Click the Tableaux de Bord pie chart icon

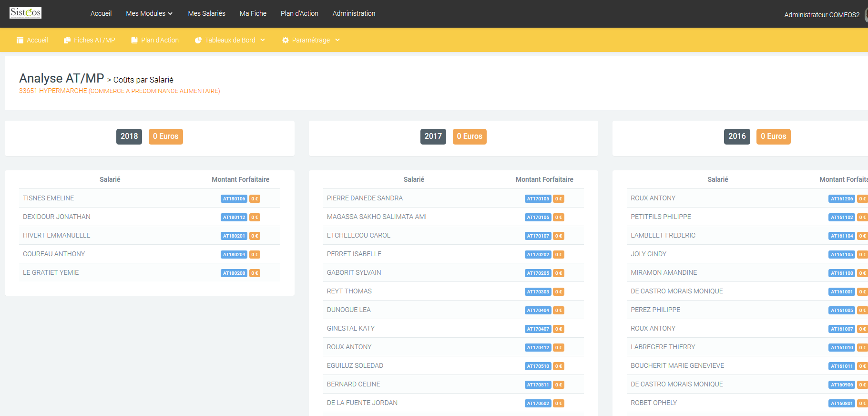198,40
